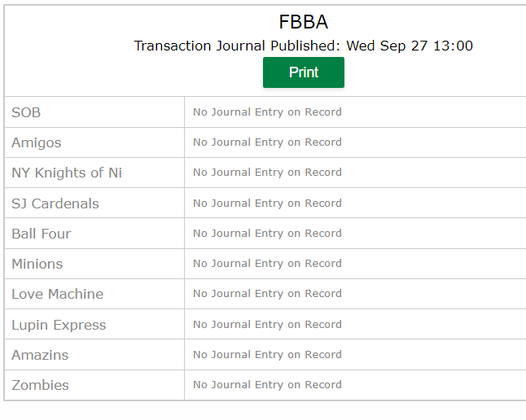
Task: Click Zombies' No Journal Entry text
Action: tap(267, 385)
